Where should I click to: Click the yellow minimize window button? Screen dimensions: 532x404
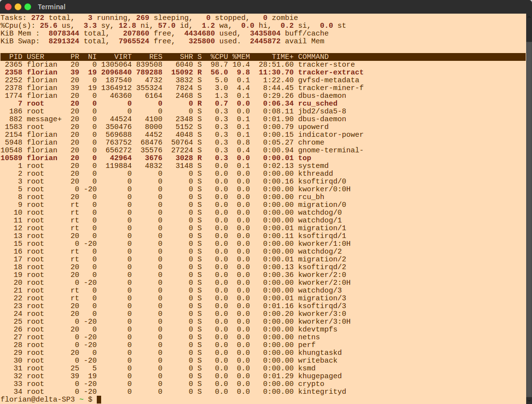[x=18, y=7]
